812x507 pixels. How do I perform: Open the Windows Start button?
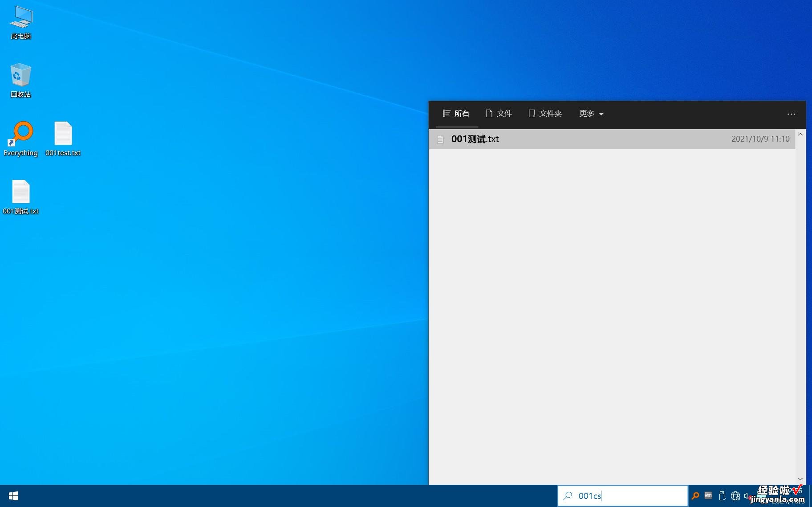pyautogui.click(x=13, y=496)
